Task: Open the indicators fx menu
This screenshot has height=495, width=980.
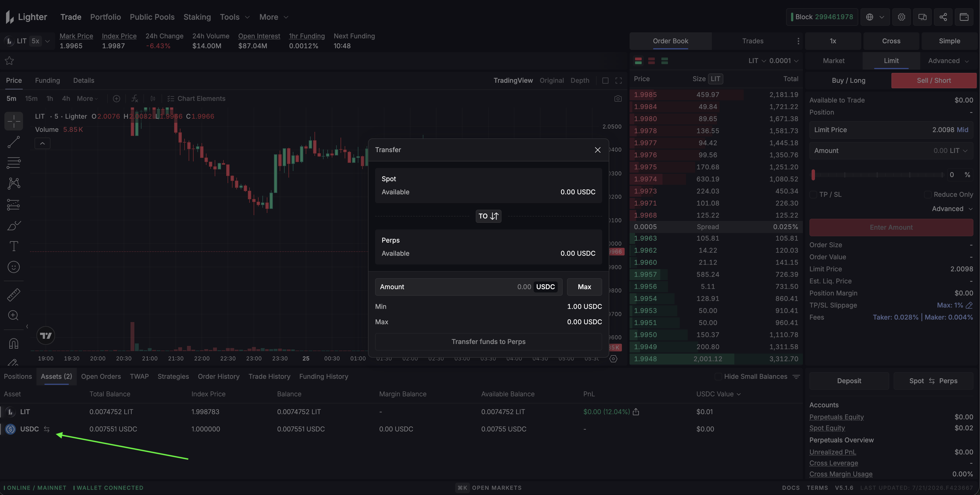Action: click(135, 99)
